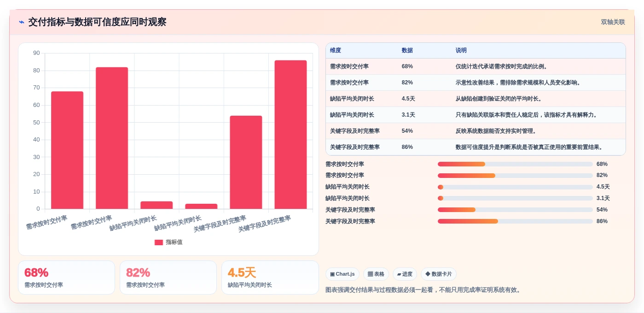Select the 86% progress bar
The image size is (644, 313).
(x=515, y=222)
